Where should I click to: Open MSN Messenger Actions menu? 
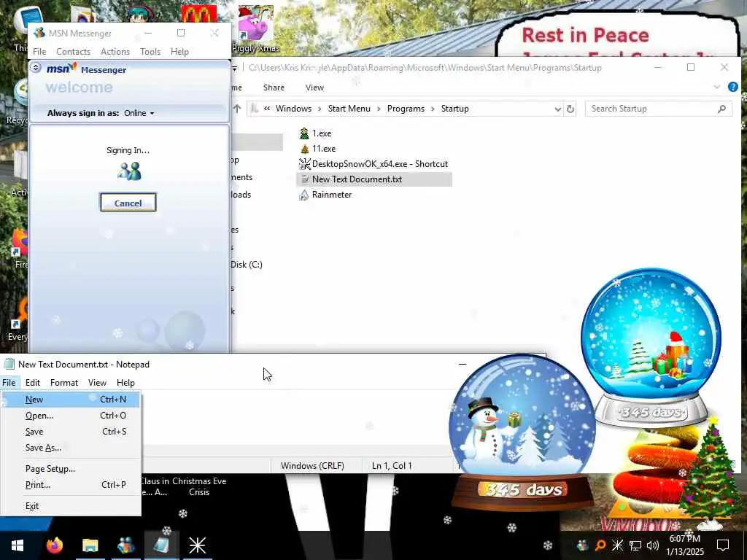(115, 52)
